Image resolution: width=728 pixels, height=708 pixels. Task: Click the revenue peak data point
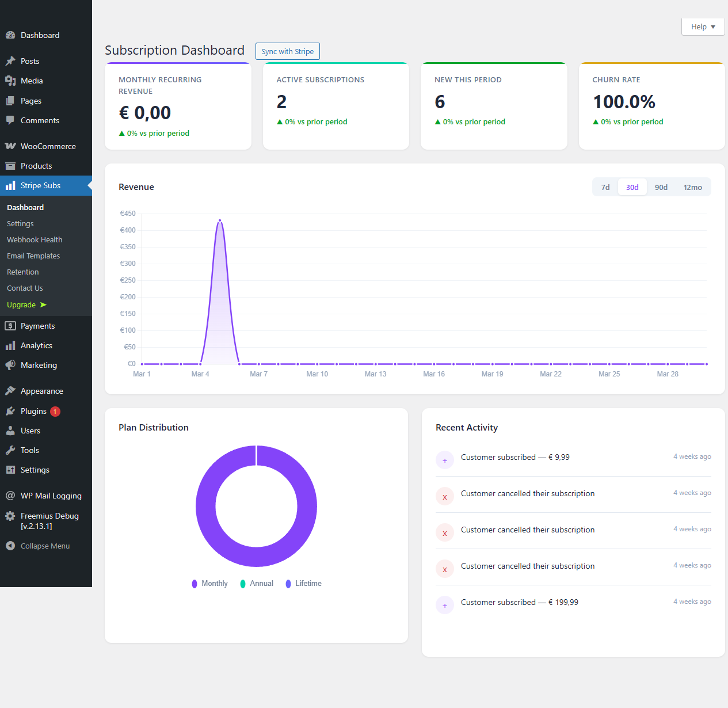pos(220,220)
